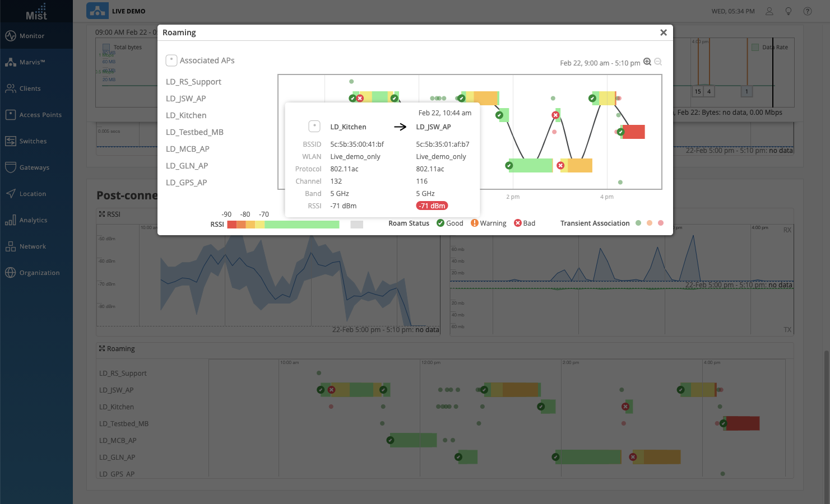The height and width of the screenshot is (504, 830).
Task: Select LD_JSW_AP in Associated APs list
Action: (x=186, y=99)
